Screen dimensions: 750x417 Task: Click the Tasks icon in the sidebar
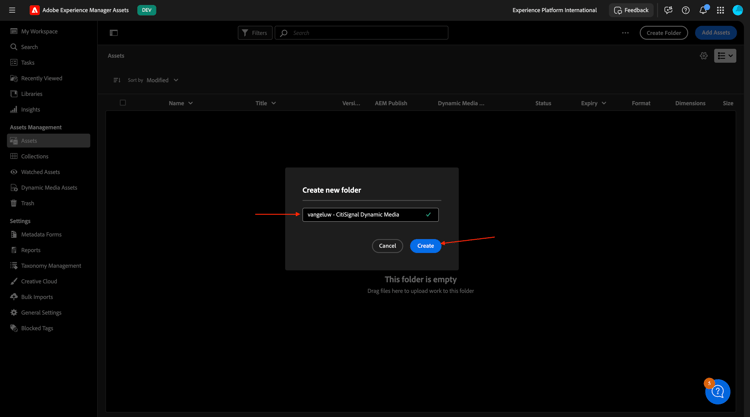pos(14,63)
